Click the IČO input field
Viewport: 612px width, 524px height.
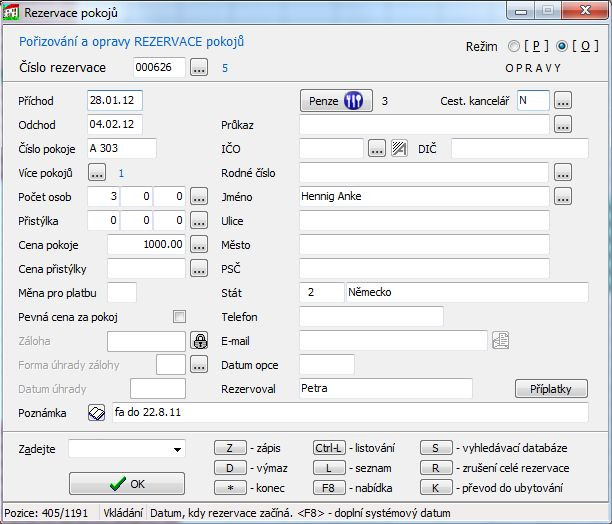(331, 148)
